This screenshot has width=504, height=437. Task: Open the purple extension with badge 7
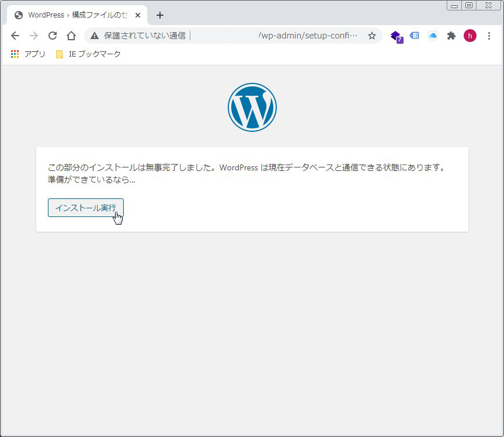click(397, 36)
